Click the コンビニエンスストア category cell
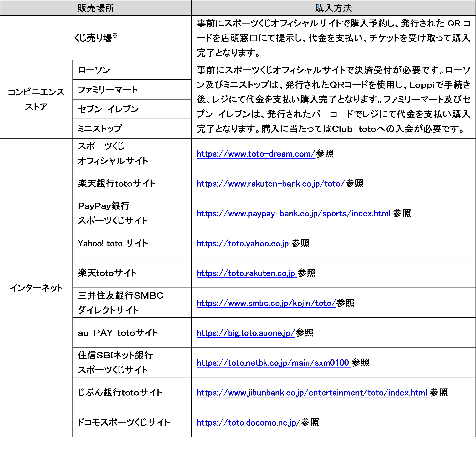Image resolution: width=476 pixels, height=452 pixels. (36, 99)
